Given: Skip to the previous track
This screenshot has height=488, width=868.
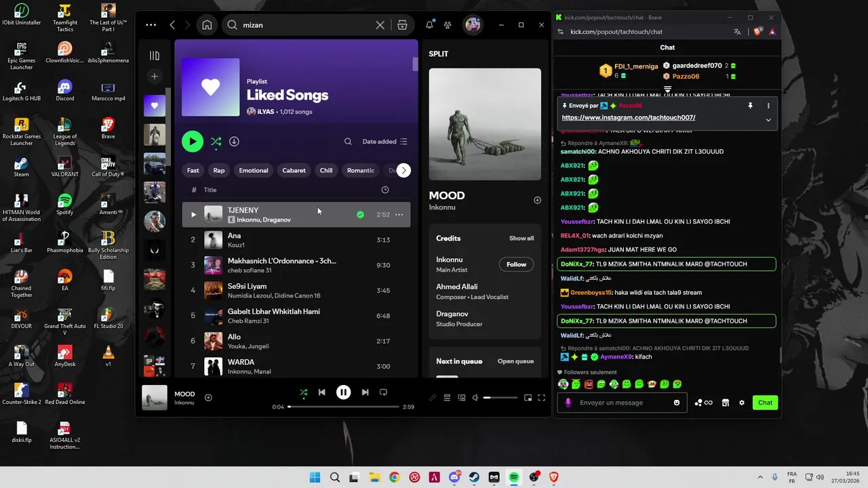Looking at the screenshot, I should (x=322, y=392).
